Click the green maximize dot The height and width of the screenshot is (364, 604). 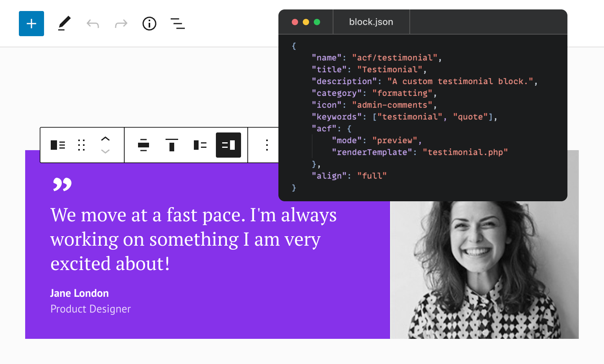317,22
